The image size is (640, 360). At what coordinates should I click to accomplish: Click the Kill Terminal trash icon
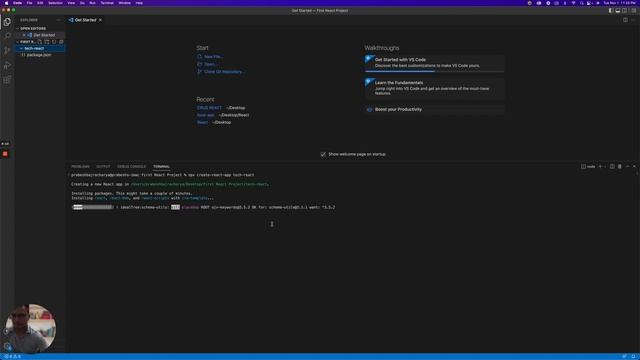[620, 167]
